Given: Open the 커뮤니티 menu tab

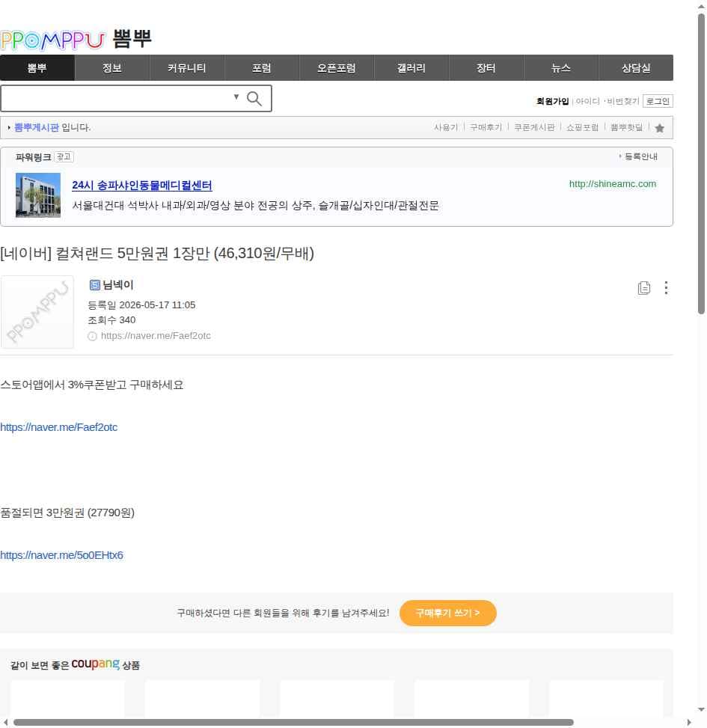Looking at the screenshot, I should pos(186,68).
